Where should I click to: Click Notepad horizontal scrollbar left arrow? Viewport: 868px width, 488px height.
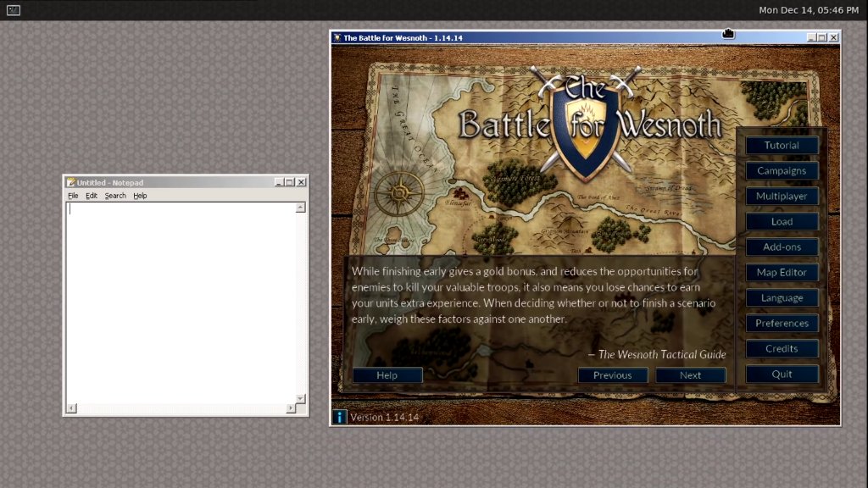pos(71,408)
